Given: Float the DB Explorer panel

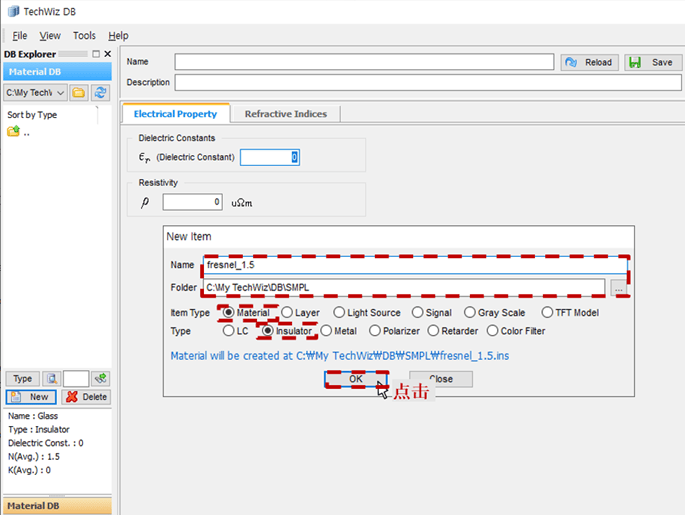Looking at the screenshot, I should tap(96, 54).
